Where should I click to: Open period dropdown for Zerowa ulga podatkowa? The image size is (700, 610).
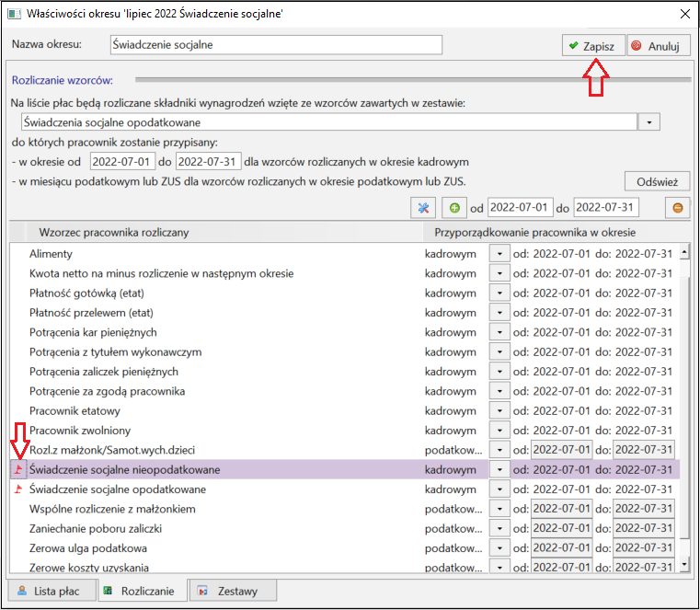coord(499,548)
